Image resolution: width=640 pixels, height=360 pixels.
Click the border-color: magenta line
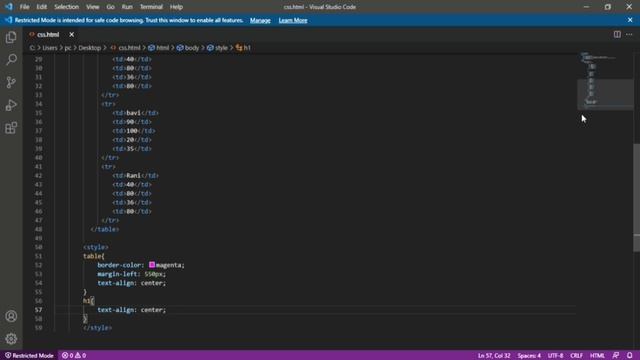pos(141,265)
